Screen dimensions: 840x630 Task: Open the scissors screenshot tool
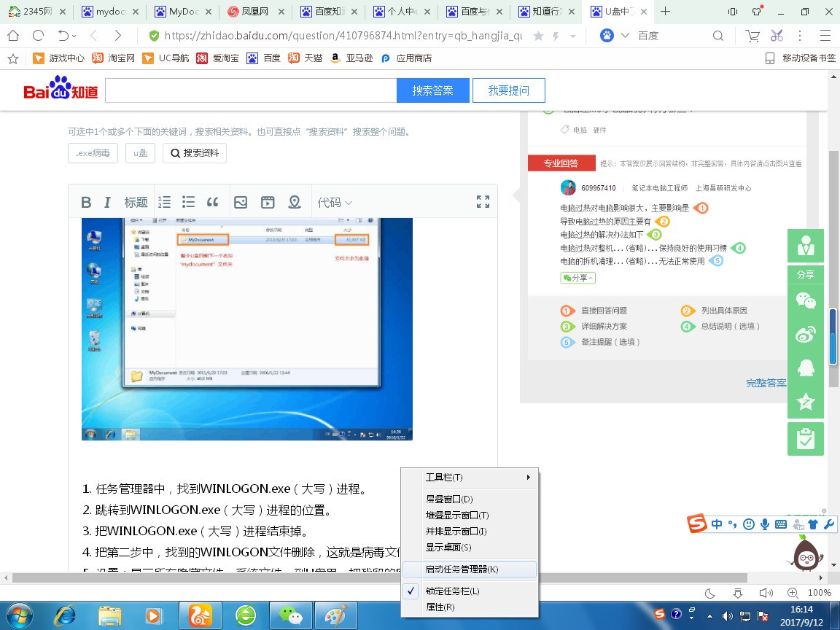click(777, 36)
